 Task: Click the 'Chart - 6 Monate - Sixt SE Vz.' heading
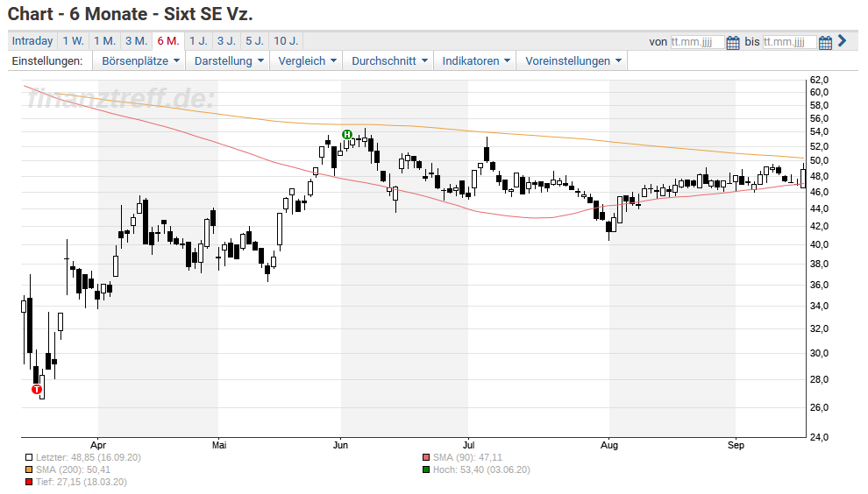coord(131,14)
